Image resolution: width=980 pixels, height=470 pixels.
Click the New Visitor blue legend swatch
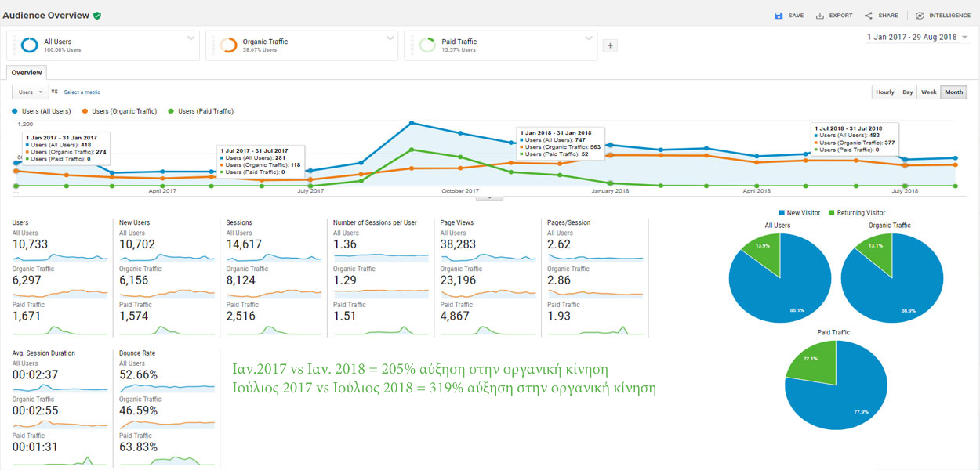tap(782, 213)
